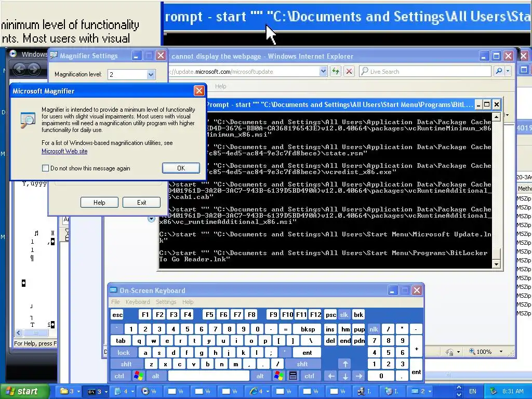532x399 pixels.
Task: Click the IE address bar URL field
Action: coord(244,71)
